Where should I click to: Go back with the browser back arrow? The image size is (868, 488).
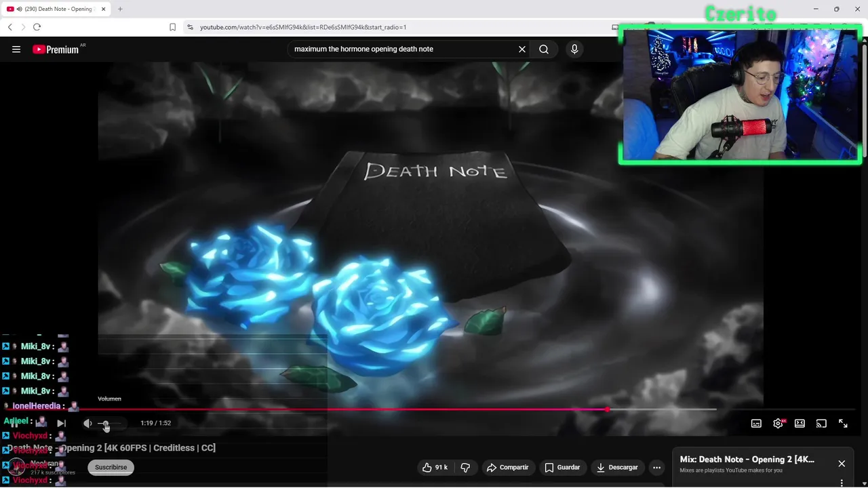pos(9,27)
